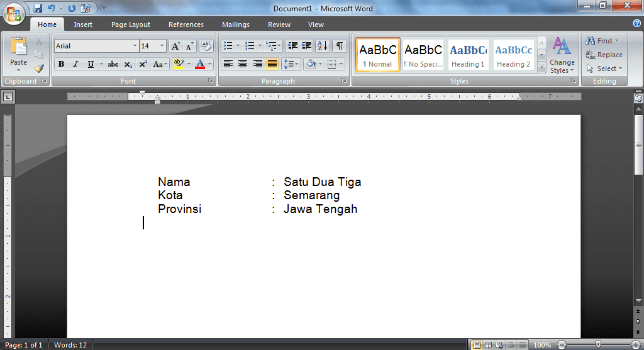Viewport: 644px width, 350px height.
Task: Click the Show/Hide paragraph marks icon
Action: point(340,46)
